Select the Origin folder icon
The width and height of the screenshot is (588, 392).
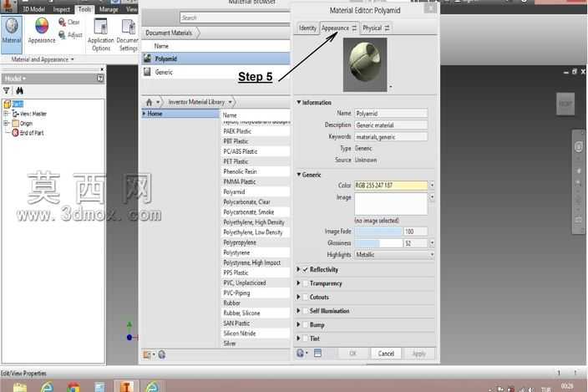click(x=15, y=123)
